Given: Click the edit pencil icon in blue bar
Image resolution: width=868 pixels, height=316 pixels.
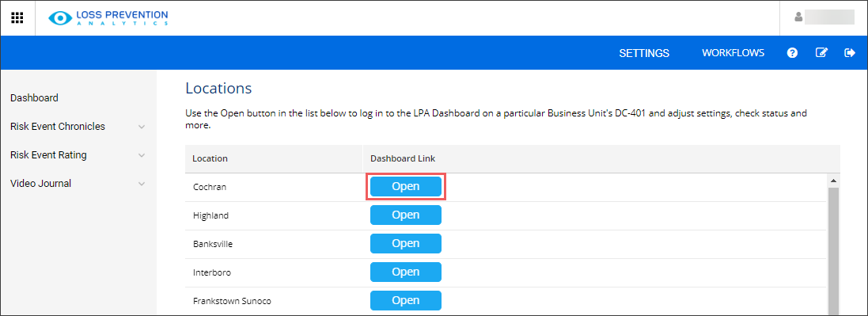Looking at the screenshot, I should click(821, 52).
